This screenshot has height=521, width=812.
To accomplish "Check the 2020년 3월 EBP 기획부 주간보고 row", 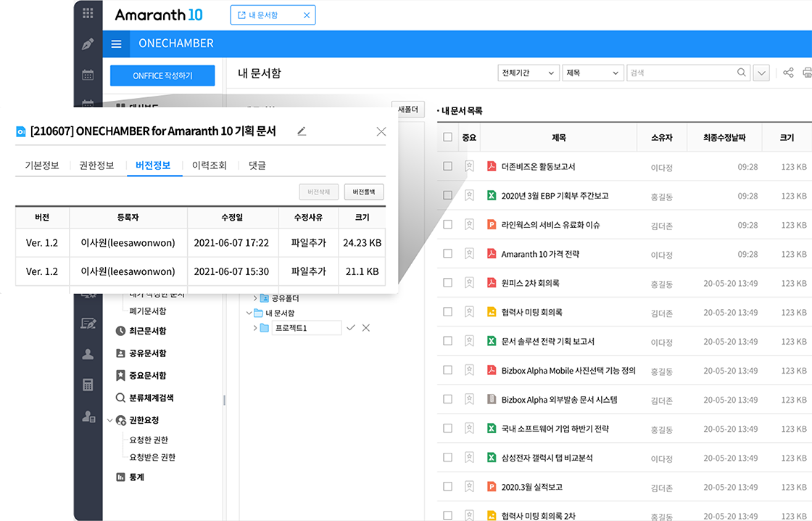I will click(x=447, y=195).
